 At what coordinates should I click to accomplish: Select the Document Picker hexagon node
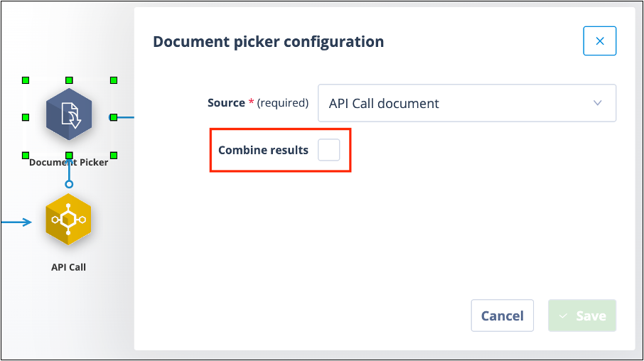(x=69, y=114)
